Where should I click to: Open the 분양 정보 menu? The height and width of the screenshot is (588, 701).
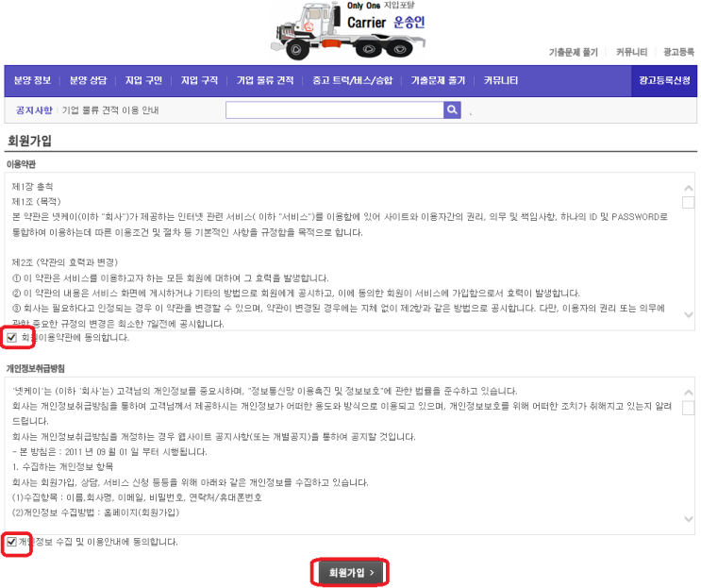pyautogui.click(x=32, y=80)
